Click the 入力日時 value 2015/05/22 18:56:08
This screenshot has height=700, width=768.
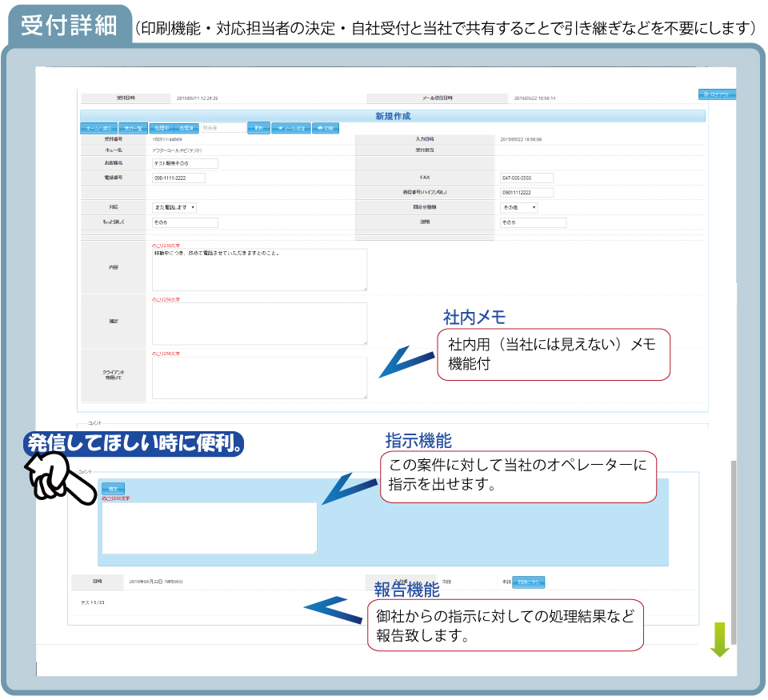click(x=521, y=140)
